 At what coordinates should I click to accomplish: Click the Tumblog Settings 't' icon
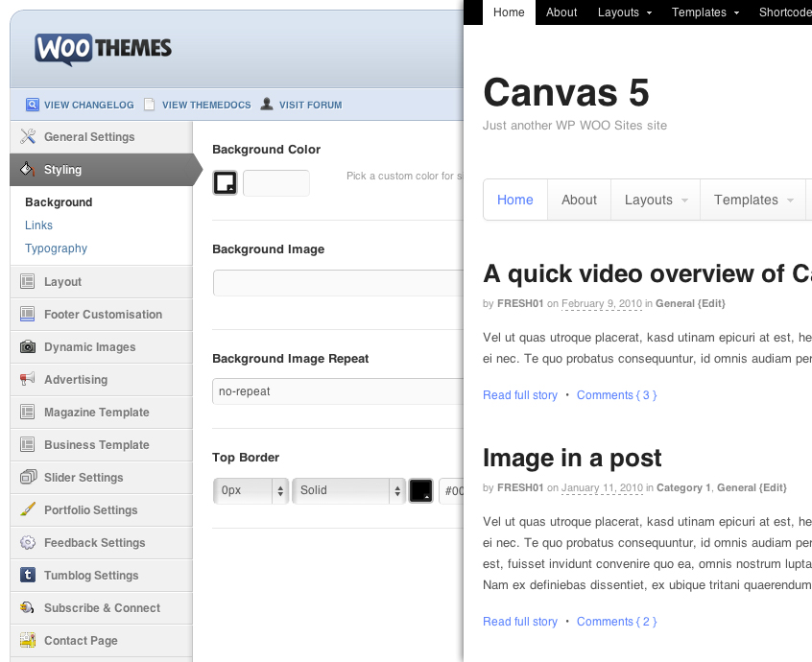(28, 575)
